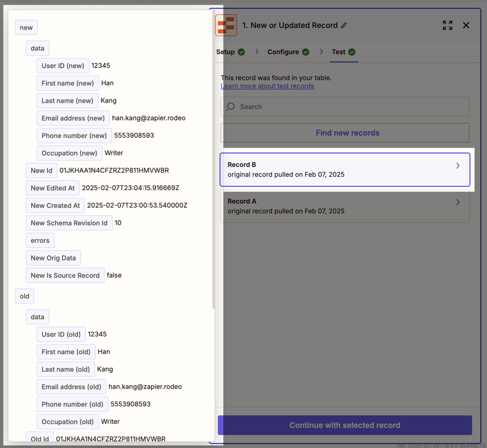Select the Email address (new) field label
The width and height of the screenshot is (487, 448).
pos(73,118)
